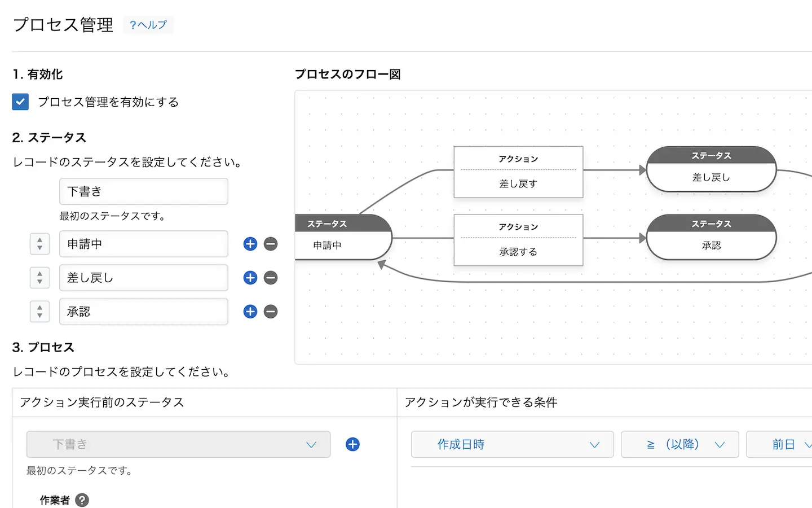The height and width of the screenshot is (508, 812).
Task: Add a status after 承認 row
Action: pyautogui.click(x=250, y=312)
